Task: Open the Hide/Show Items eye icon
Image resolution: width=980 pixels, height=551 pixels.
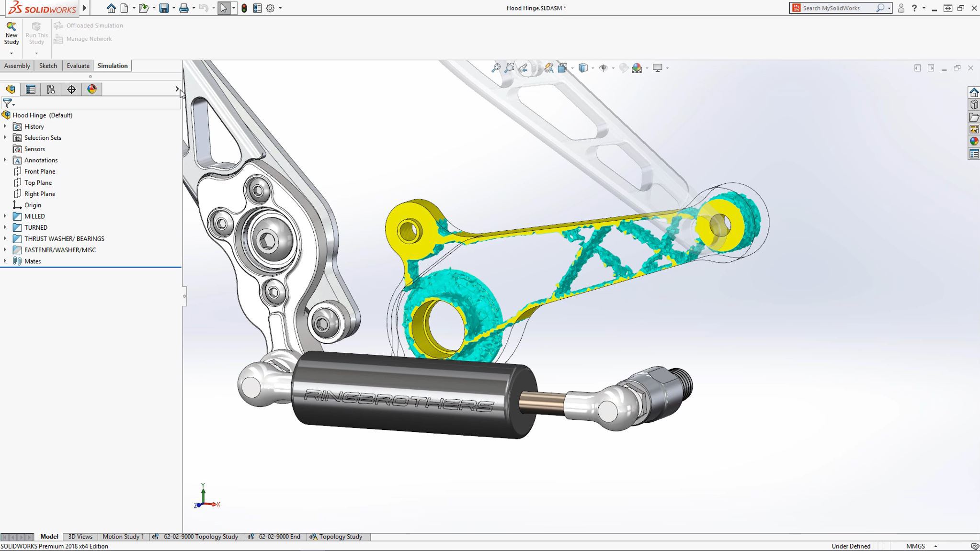Action: click(604, 68)
